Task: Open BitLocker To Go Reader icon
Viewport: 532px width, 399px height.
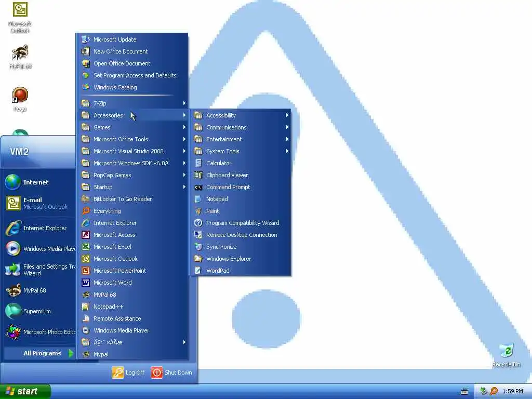Action: (86, 199)
